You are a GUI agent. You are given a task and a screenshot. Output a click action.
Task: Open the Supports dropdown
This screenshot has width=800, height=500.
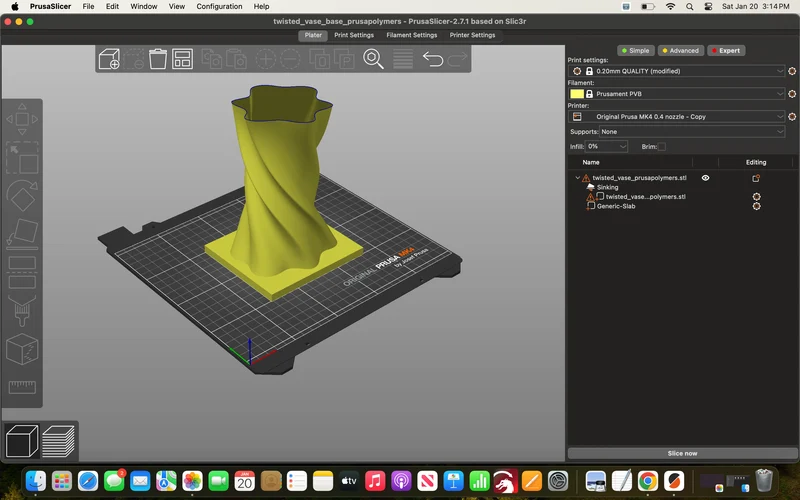[692, 132]
